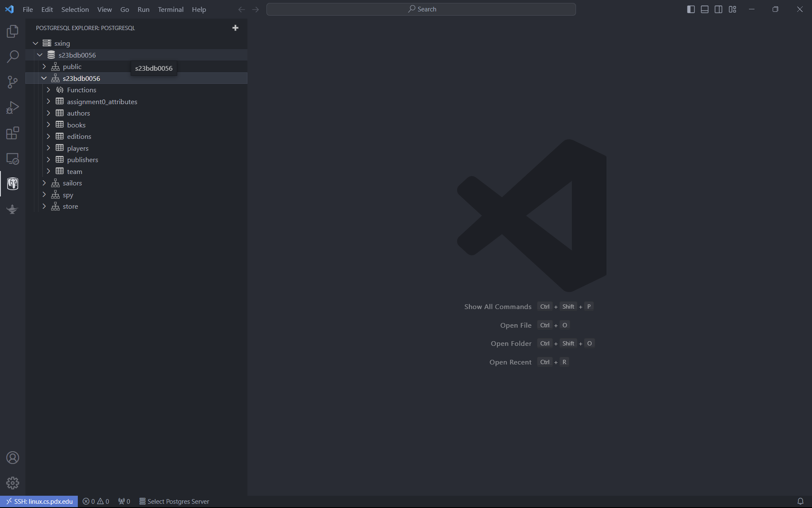Toggle the primary side bar layout button
Image resolution: width=812 pixels, height=508 pixels.
tap(691, 9)
